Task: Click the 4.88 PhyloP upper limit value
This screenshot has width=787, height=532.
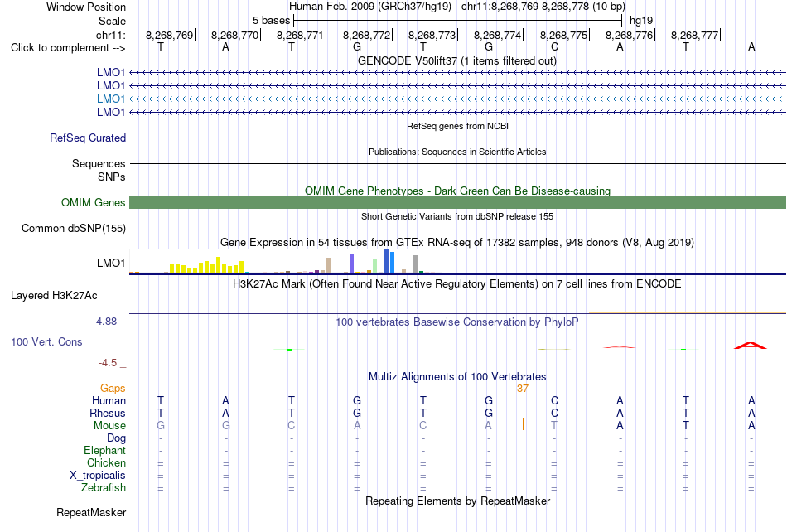Action: (x=106, y=322)
